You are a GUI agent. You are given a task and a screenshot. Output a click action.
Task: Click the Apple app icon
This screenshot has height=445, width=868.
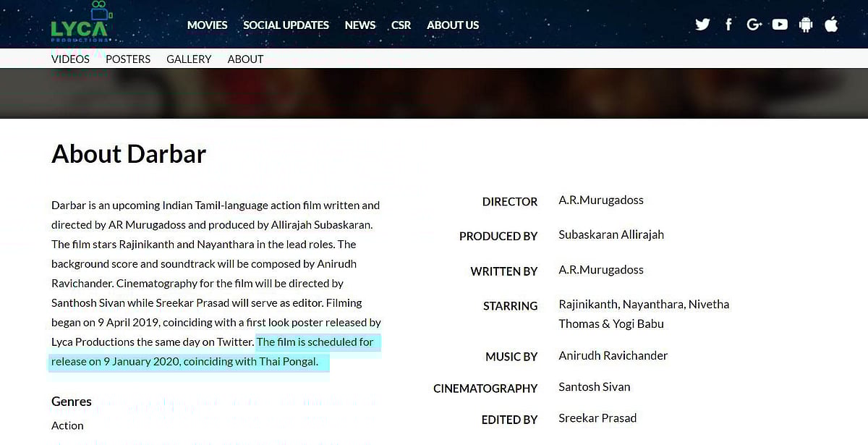click(x=831, y=25)
